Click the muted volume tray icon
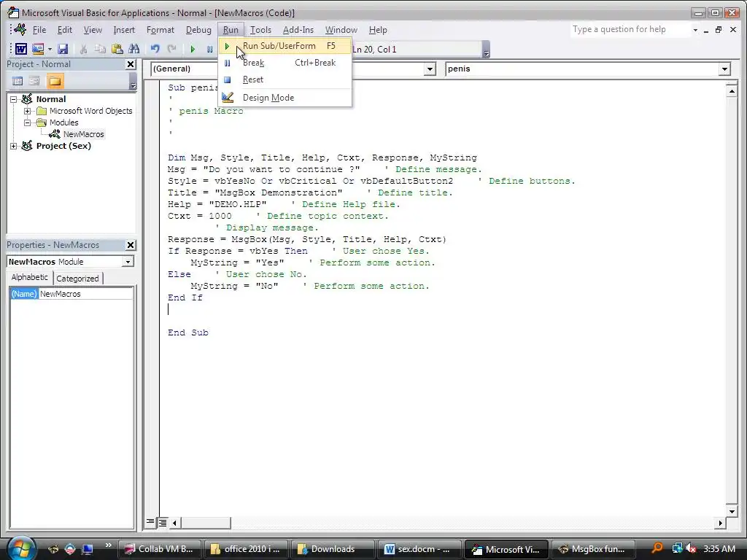 (x=692, y=549)
